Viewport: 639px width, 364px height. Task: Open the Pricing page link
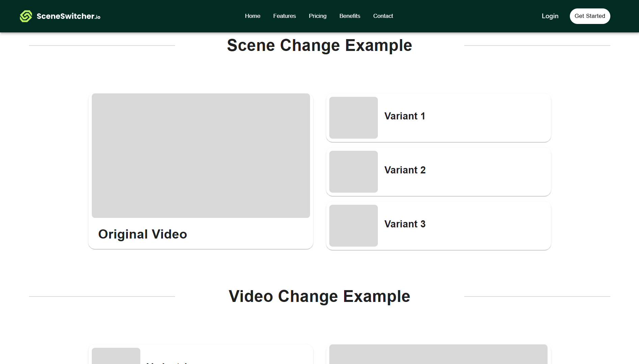point(317,16)
